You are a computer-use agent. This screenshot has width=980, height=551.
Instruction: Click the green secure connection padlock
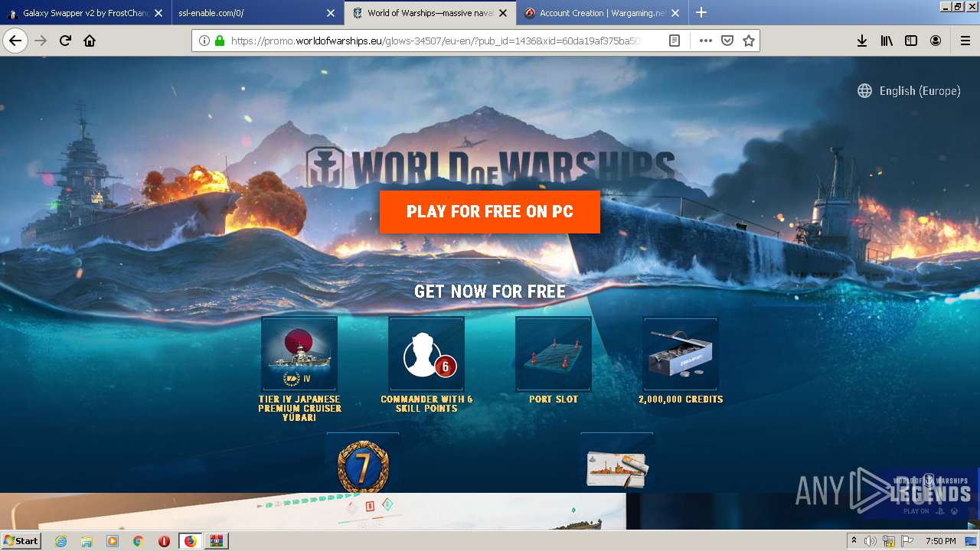click(x=220, y=41)
